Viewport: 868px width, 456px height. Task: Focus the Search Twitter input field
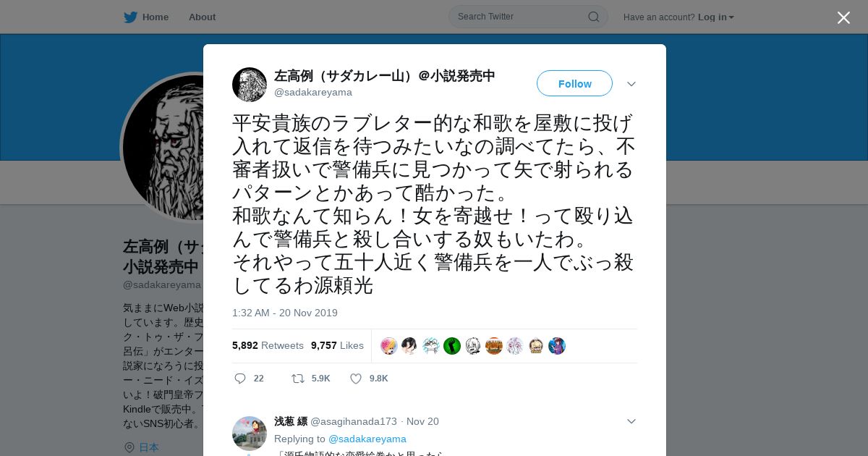click(x=521, y=17)
